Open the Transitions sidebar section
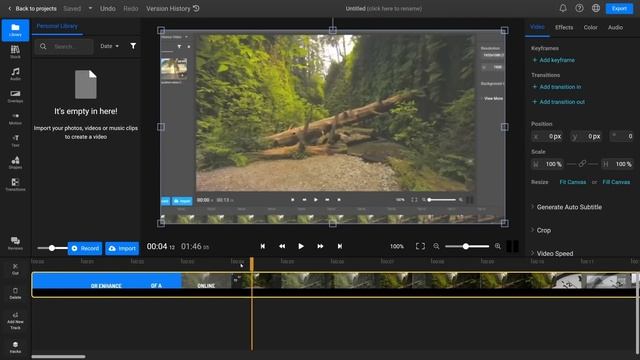The height and width of the screenshot is (360, 640). (15, 184)
